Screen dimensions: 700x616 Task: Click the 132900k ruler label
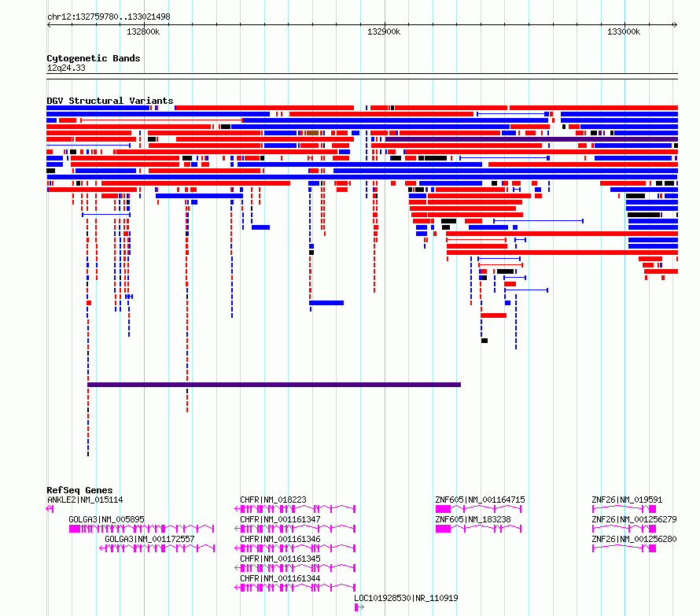[x=384, y=31]
